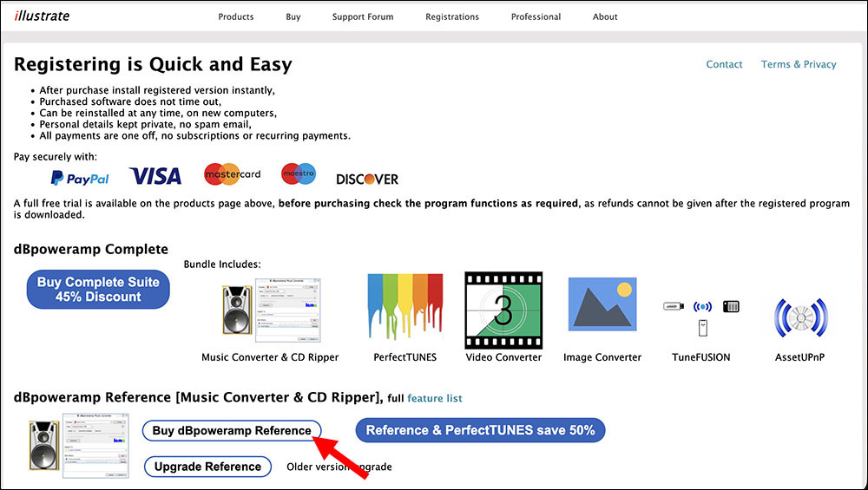Click the PayPal payment logo
Viewport: 868px width, 490px height.
pyautogui.click(x=80, y=178)
